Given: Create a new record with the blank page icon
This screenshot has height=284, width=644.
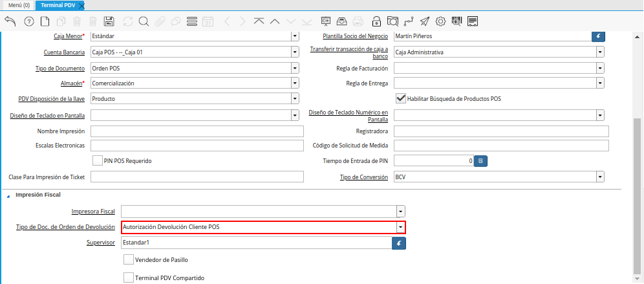Looking at the screenshot, I should 45,21.
